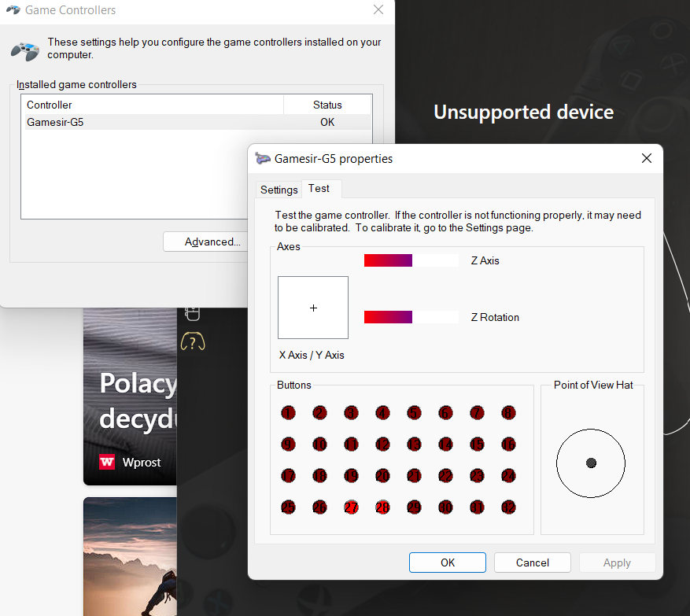Screen dimensions: 690x616
Task: Open Advanced settings in Game Controllers
Action: pos(205,242)
